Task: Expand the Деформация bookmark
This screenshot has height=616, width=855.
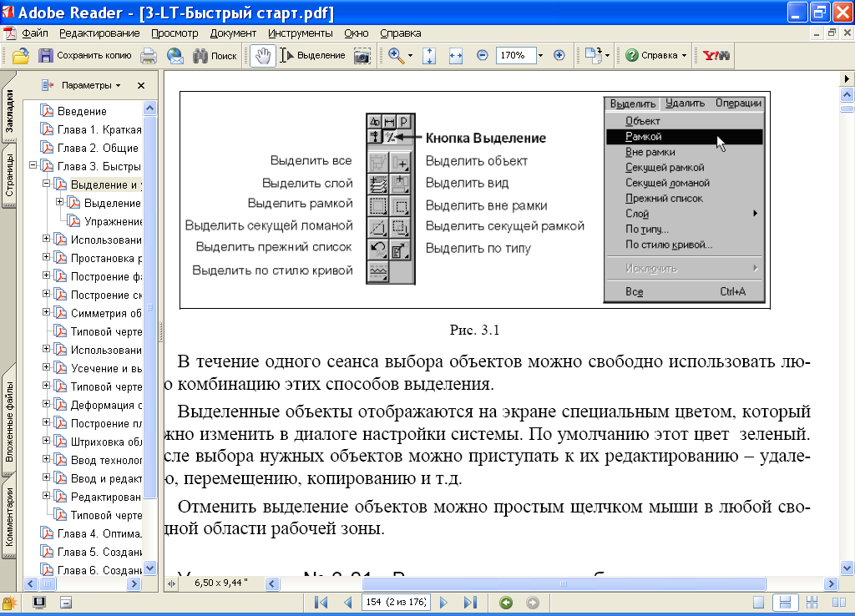Action: click(x=47, y=404)
